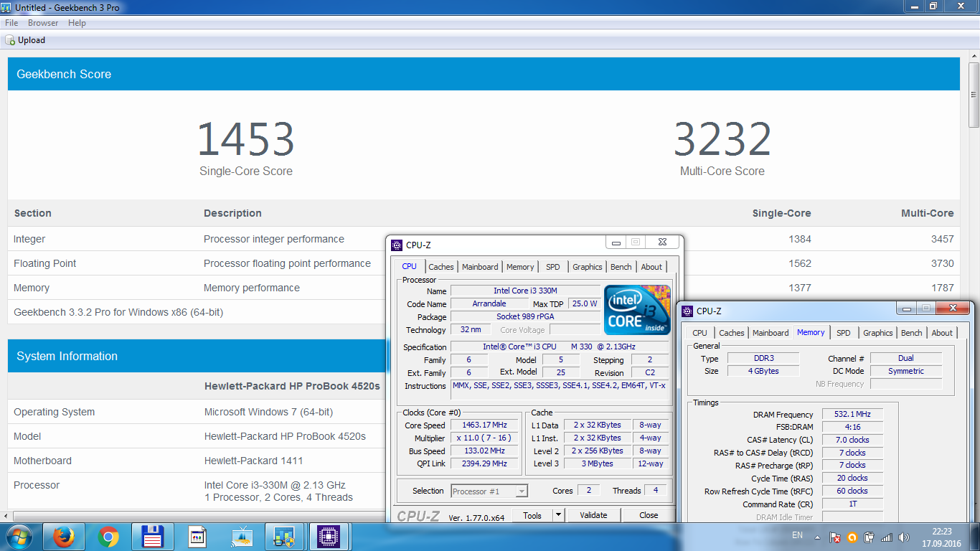The width and height of the screenshot is (980, 551).
Task: Click the battery power plug tray icon
Action: click(x=870, y=537)
